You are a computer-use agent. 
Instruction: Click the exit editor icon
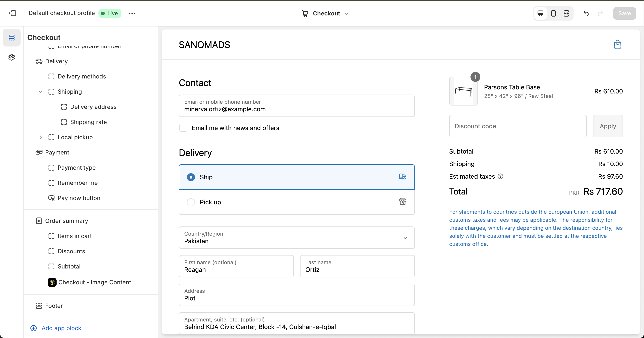[x=13, y=13]
